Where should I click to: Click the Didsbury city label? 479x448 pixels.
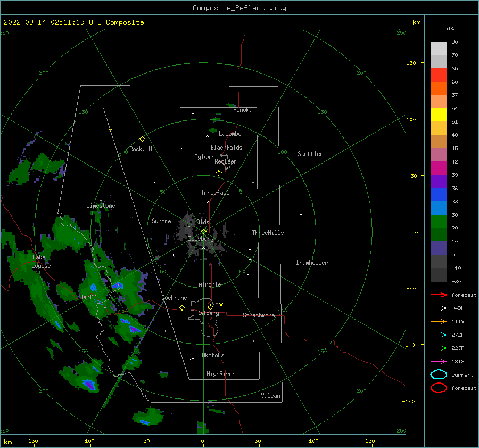201,239
